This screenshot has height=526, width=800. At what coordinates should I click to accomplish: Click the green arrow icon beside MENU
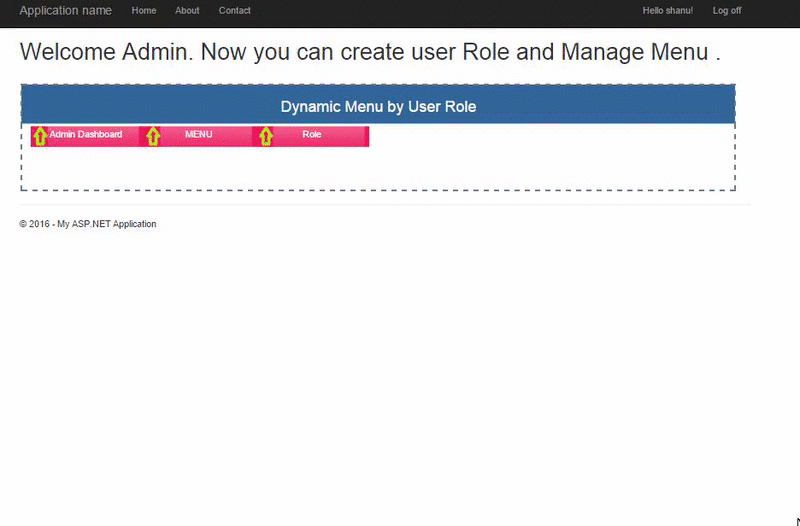point(153,136)
